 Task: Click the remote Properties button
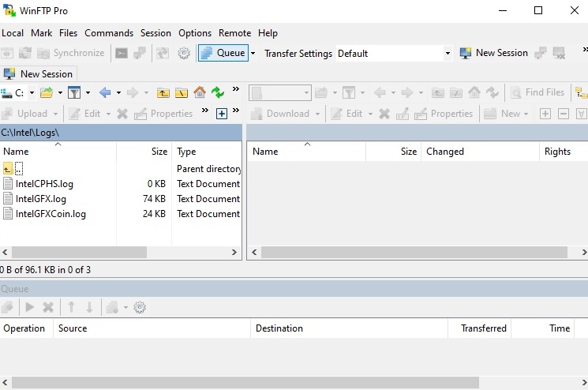coord(444,114)
